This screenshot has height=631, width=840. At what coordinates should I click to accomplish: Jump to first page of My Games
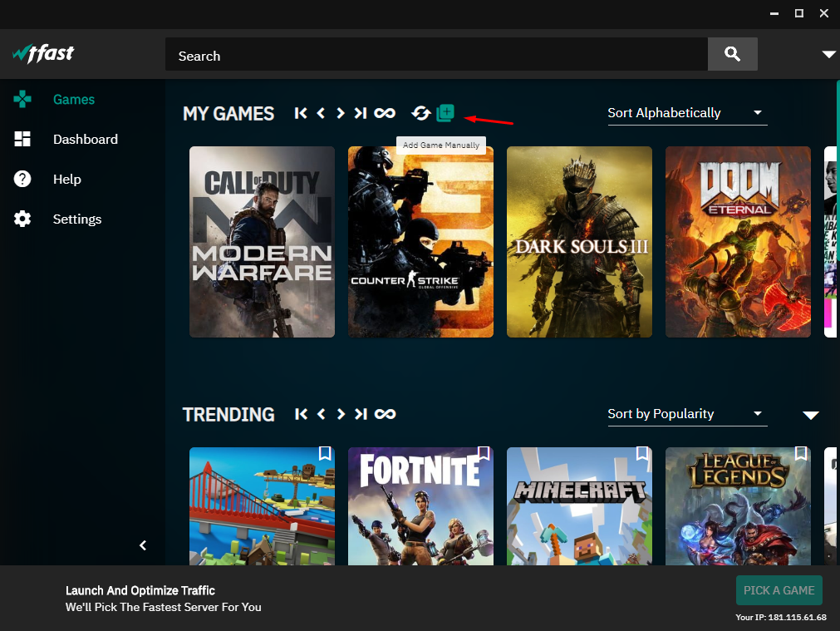301,113
